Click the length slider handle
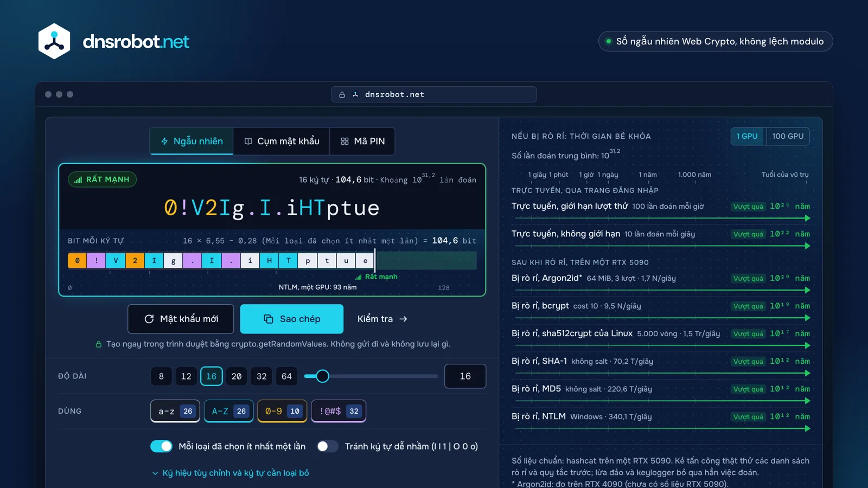 click(322, 376)
